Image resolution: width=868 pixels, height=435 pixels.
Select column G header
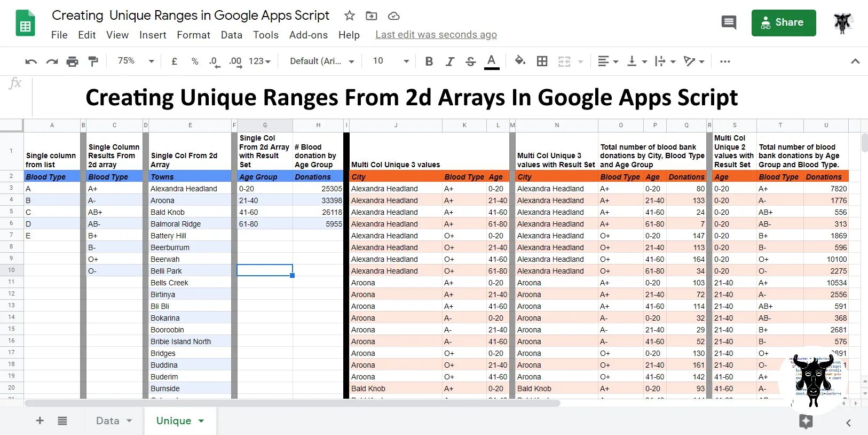265,125
